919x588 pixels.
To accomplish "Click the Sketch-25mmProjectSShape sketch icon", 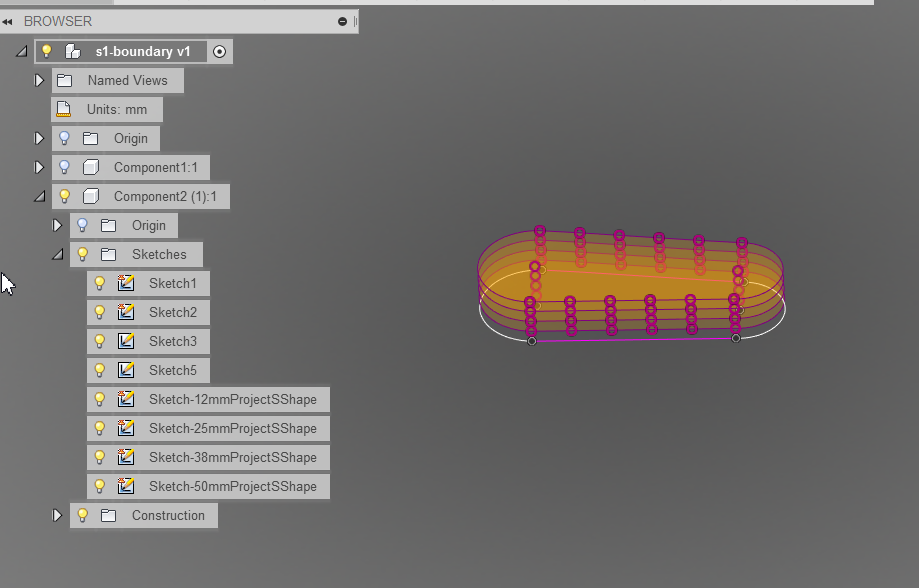I will tap(124, 428).
